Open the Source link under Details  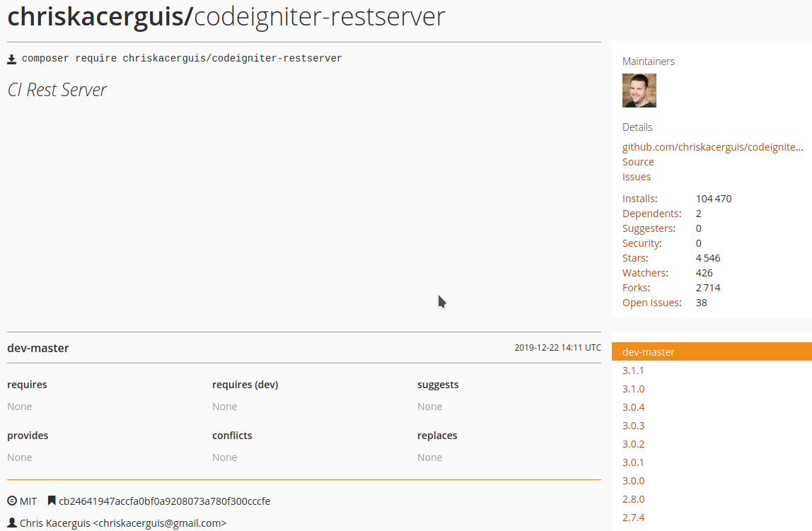[637, 161]
